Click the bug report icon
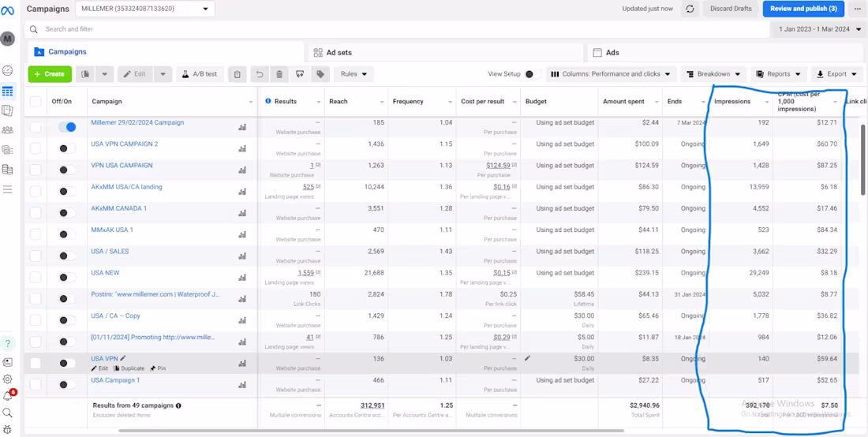868x437 pixels. click(7, 429)
